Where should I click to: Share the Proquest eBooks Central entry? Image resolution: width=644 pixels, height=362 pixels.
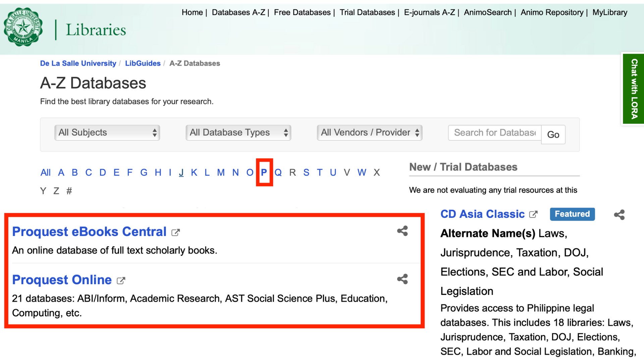[402, 231]
